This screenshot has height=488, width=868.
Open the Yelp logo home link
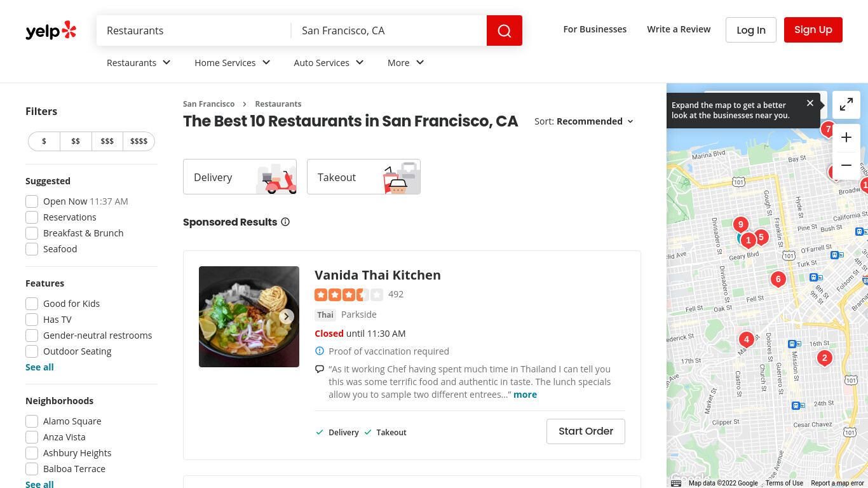click(x=51, y=30)
